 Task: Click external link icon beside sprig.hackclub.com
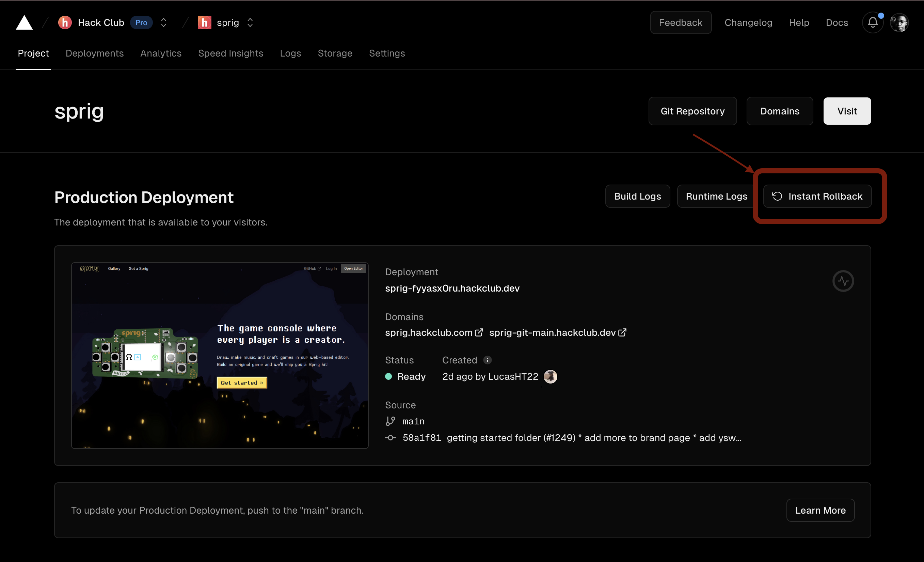click(x=479, y=332)
